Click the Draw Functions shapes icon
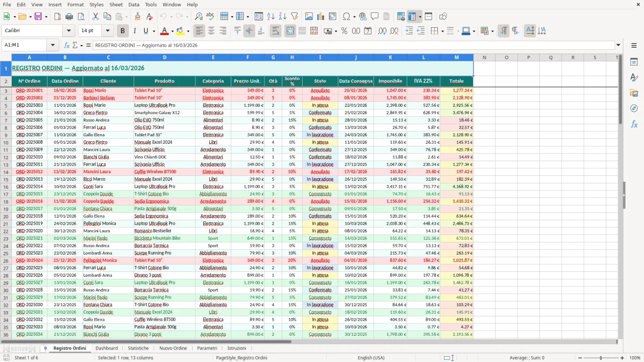The height and width of the screenshot is (362, 644). pyautogui.click(x=443, y=17)
